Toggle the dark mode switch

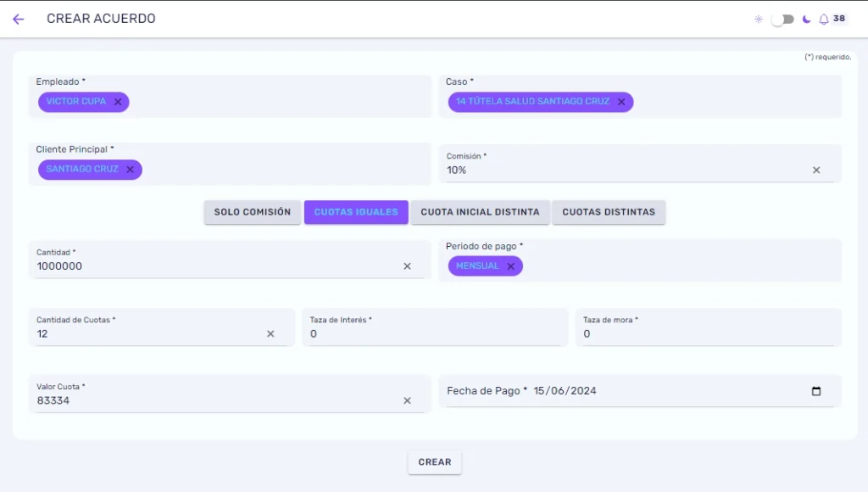782,20
